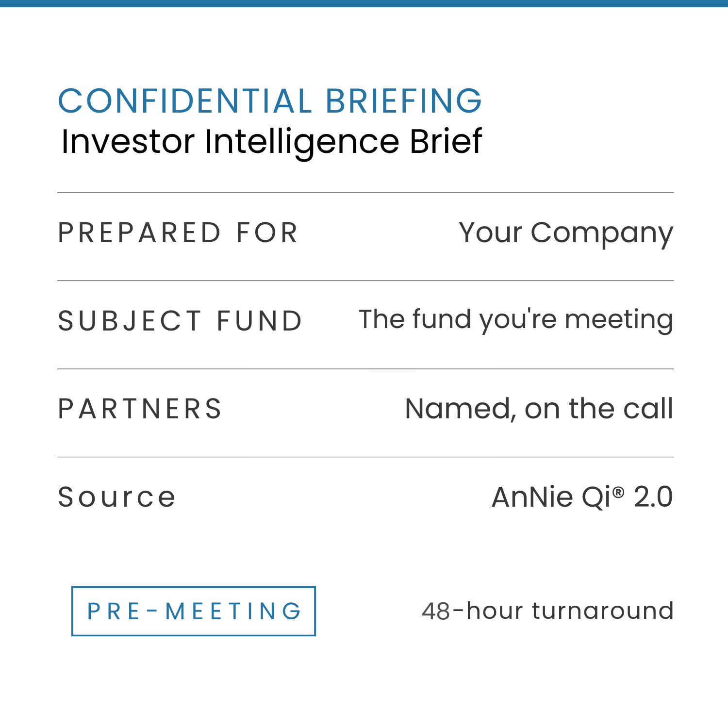Click the Investor Intelligence Brief title
Viewport: 728px width, 728px height.
click(271, 142)
